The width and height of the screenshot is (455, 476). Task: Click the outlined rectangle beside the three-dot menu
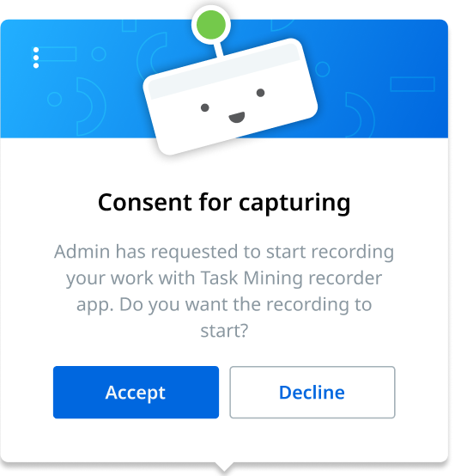(58, 54)
